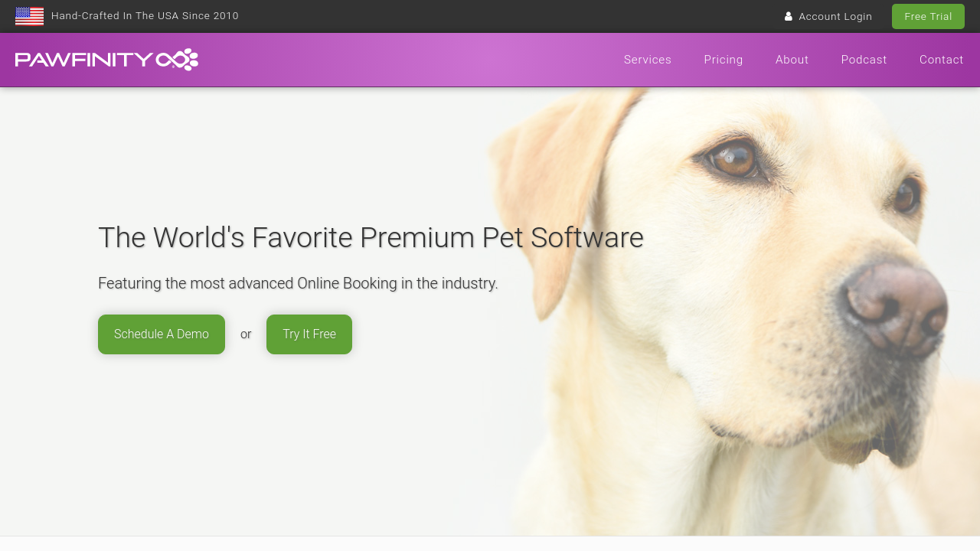
Task: Click the Try It Free button
Action: point(309,334)
